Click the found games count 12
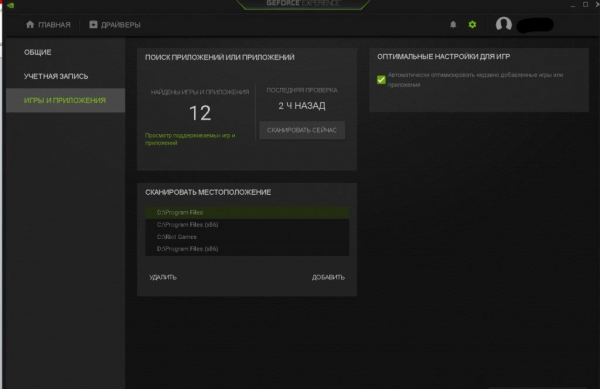This screenshot has height=389, width=600. 200,113
